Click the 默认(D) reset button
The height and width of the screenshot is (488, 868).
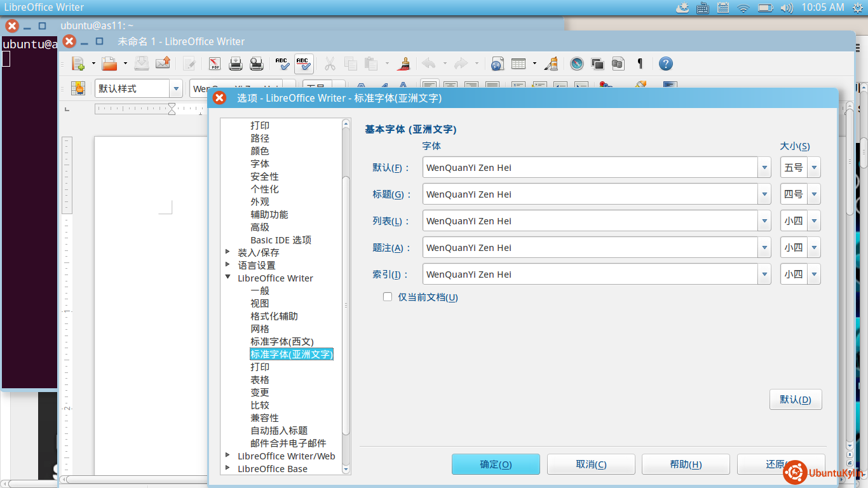click(795, 400)
